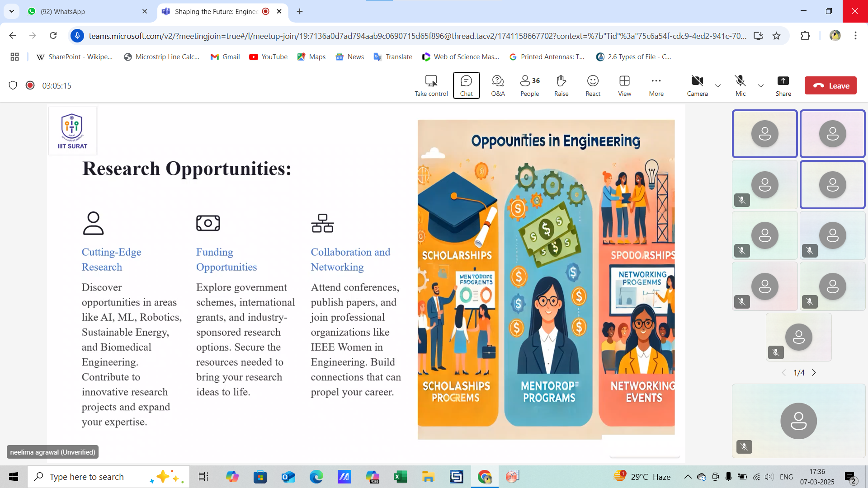Screen dimensions: 868x488
Task: Open More actions menu
Action: point(656,85)
